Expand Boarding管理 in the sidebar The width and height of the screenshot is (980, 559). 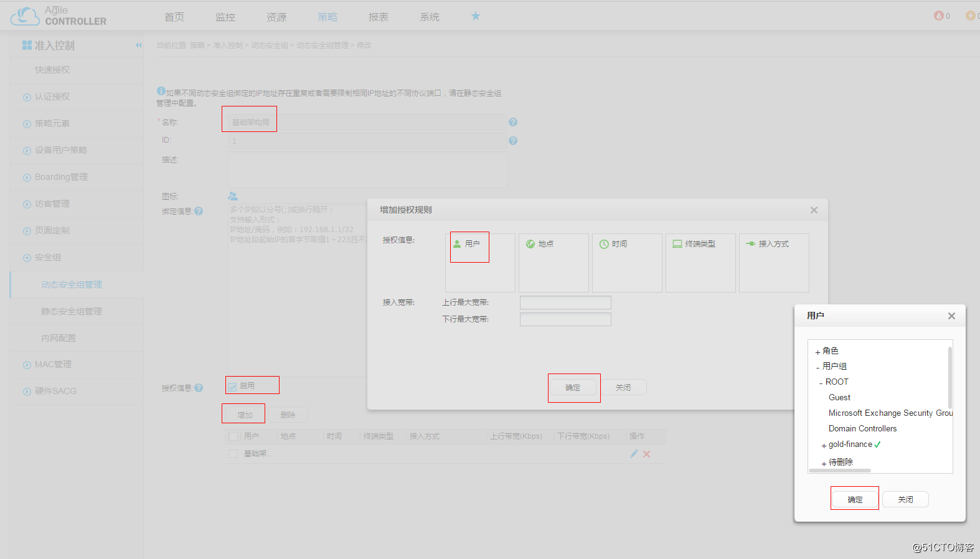[27, 177]
